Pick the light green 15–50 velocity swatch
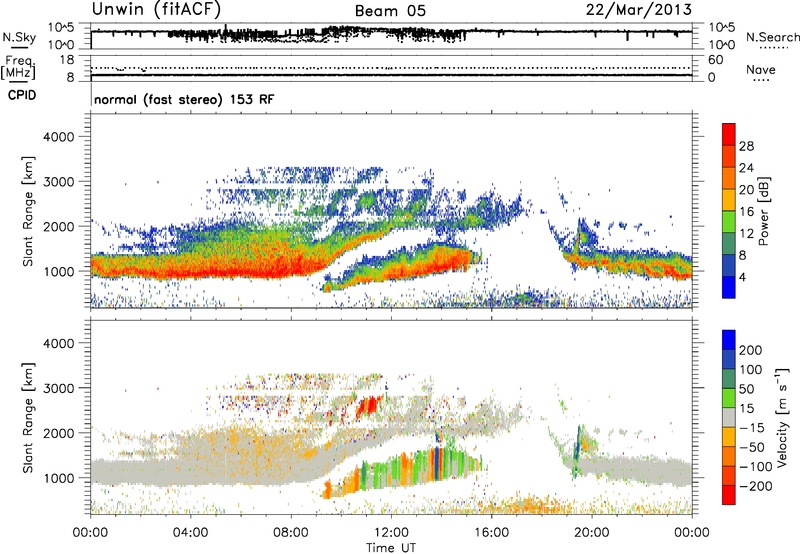The image size is (800, 554). [x=729, y=398]
